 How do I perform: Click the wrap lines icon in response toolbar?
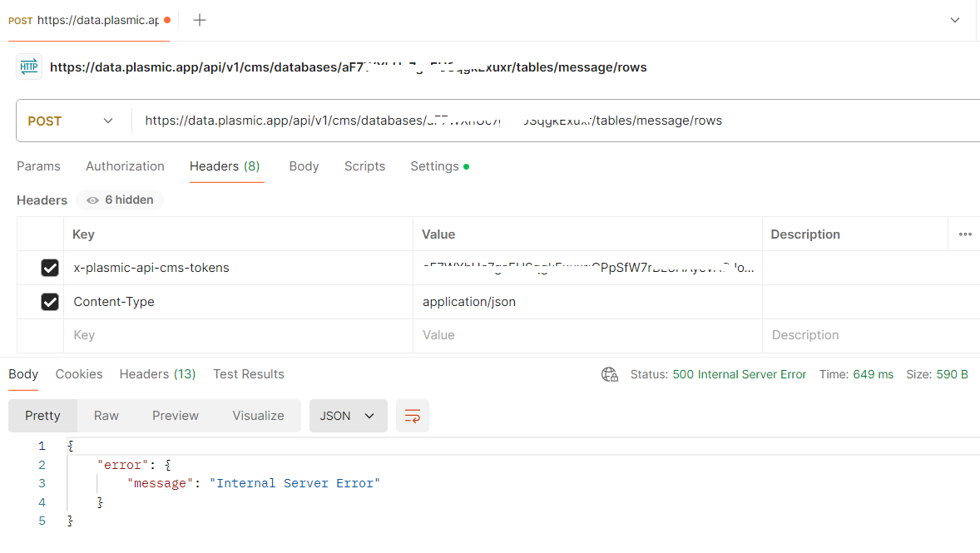(x=412, y=416)
